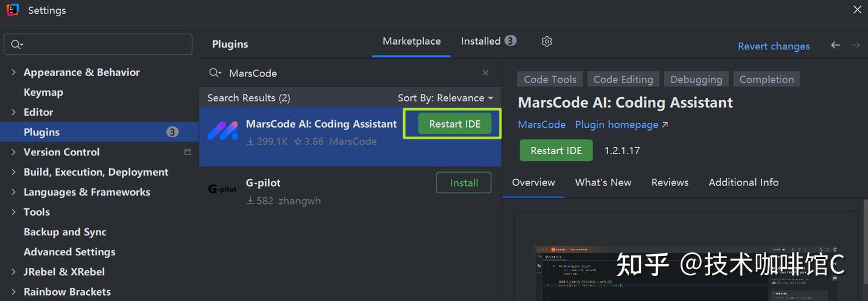
Task: Click Revert changes link
Action: pos(774,46)
